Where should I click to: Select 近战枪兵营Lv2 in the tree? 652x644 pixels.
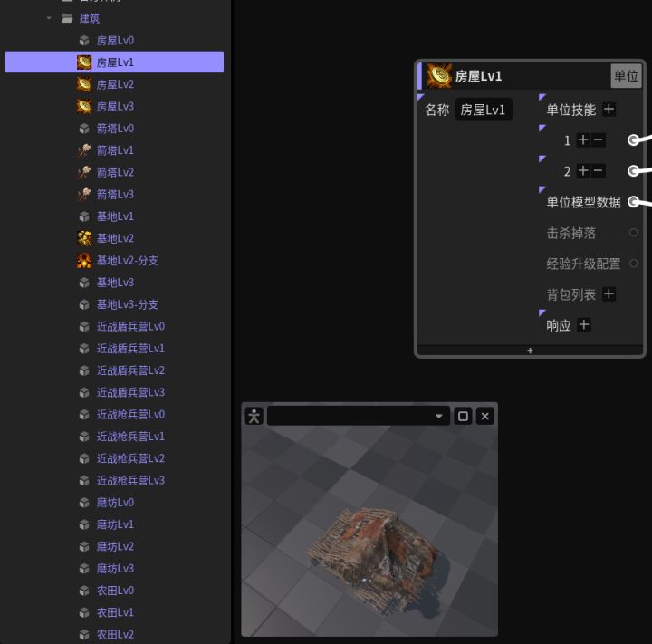coord(130,458)
